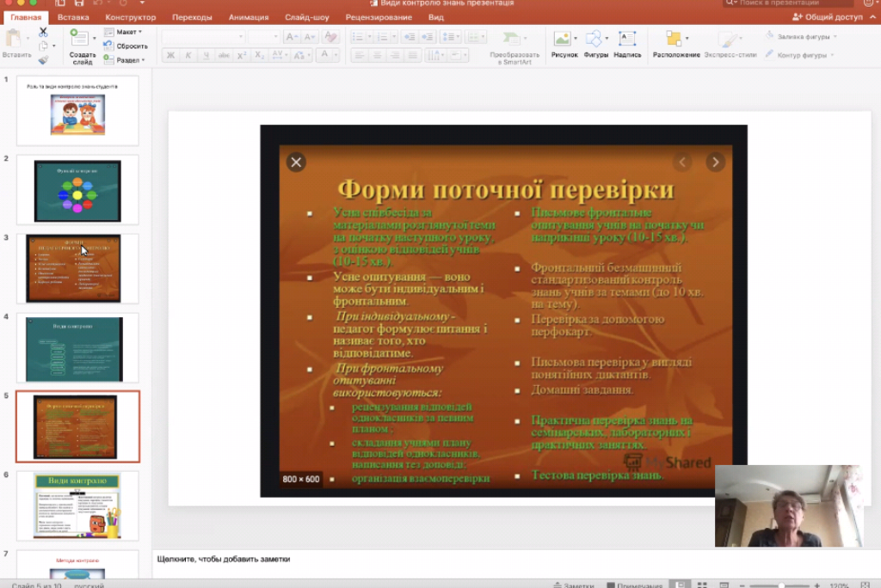
Task: Click the Надпись text box icon
Action: (x=627, y=38)
